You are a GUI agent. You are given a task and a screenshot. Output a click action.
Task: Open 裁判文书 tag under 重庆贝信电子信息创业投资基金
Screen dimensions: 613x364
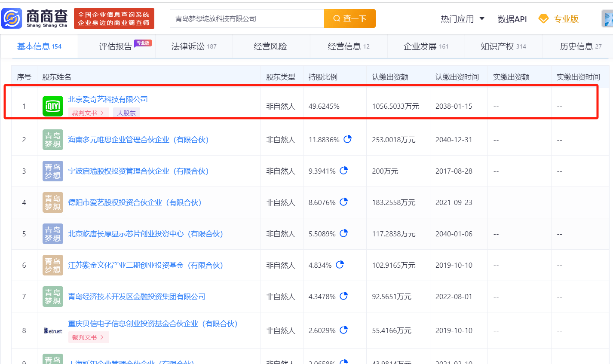click(x=88, y=337)
